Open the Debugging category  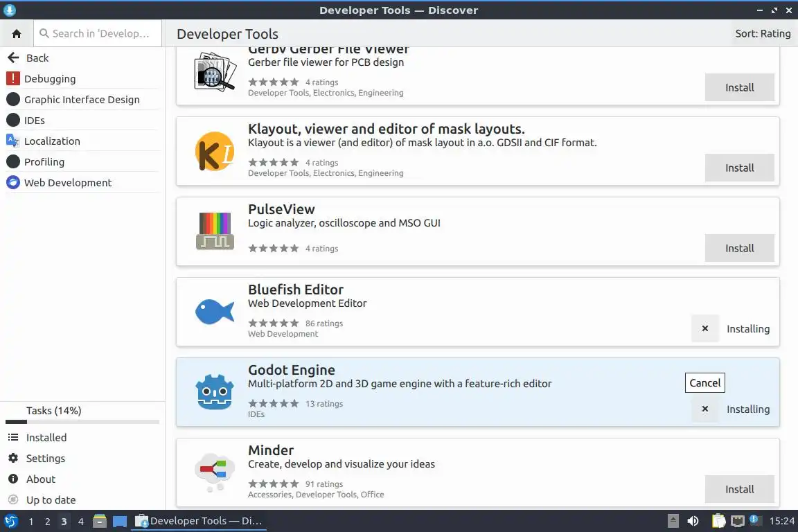tap(82, 79)
